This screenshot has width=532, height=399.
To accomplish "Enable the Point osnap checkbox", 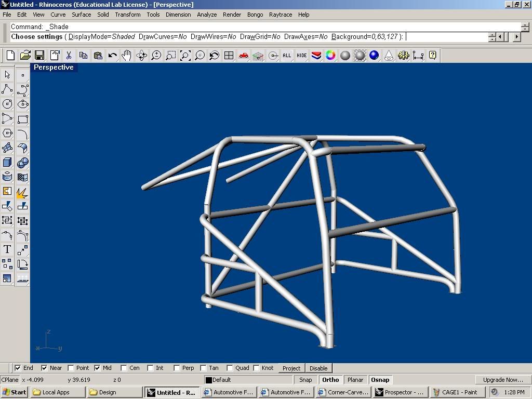I will 71,368.
